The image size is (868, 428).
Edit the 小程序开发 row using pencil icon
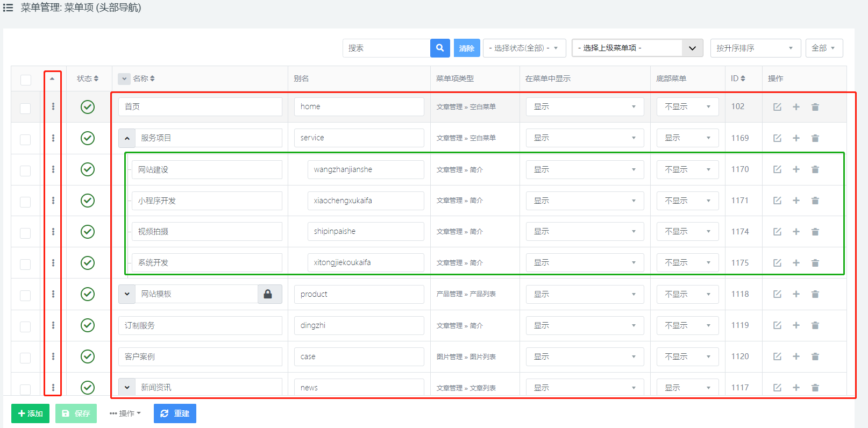[x=777, y=201]
